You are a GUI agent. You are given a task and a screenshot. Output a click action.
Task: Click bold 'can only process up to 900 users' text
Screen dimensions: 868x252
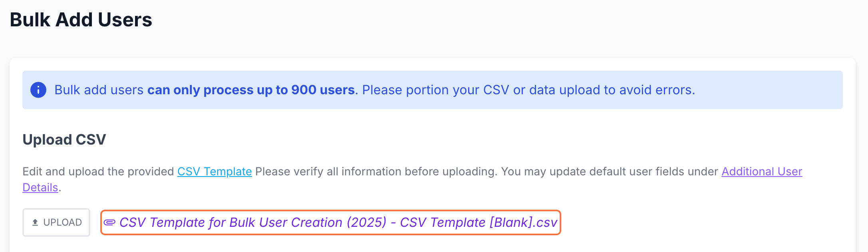[x=251, y=90]
